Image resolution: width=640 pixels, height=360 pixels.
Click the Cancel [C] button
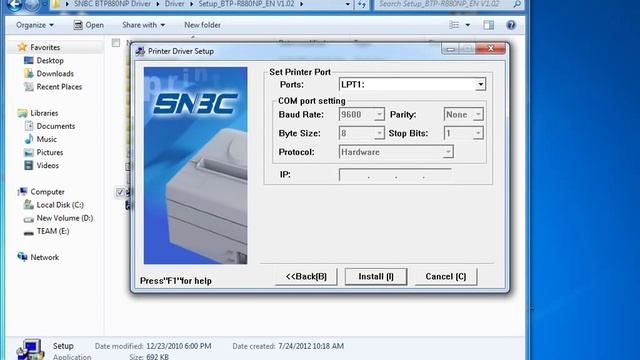point(446,277)
